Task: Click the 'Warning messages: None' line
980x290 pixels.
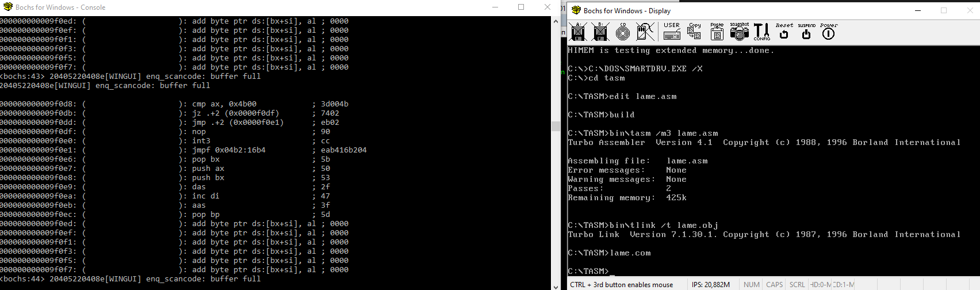Action: (x=627, y=179)
